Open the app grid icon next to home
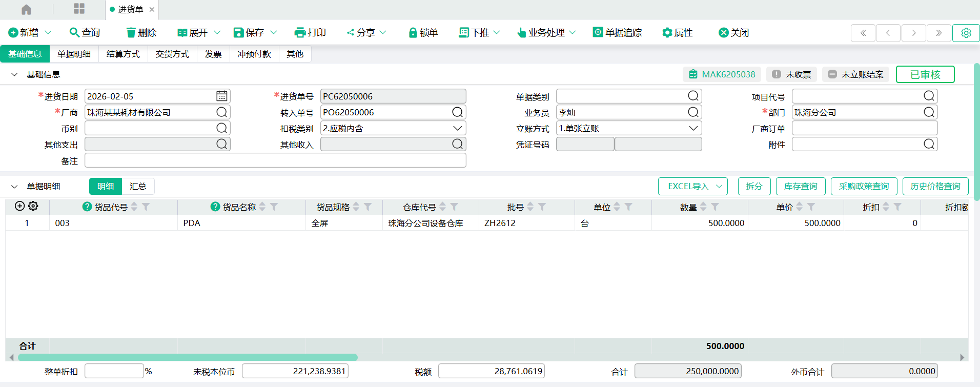The image size is (980, 387). [x=79, y=9]
